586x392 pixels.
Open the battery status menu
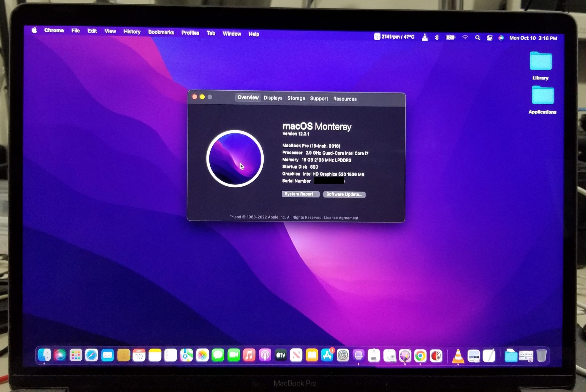click(450, 38)
